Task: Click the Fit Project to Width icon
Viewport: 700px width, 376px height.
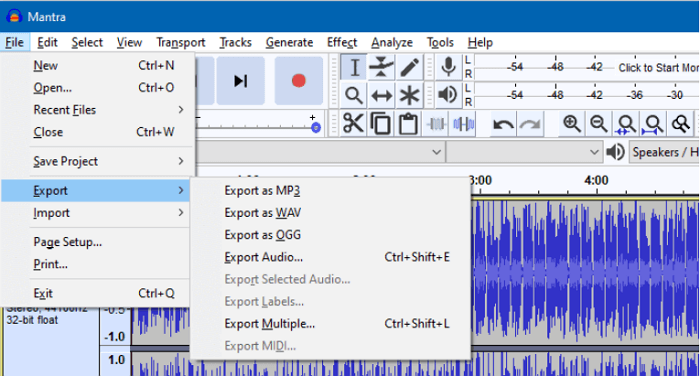Action: point(653,124)
